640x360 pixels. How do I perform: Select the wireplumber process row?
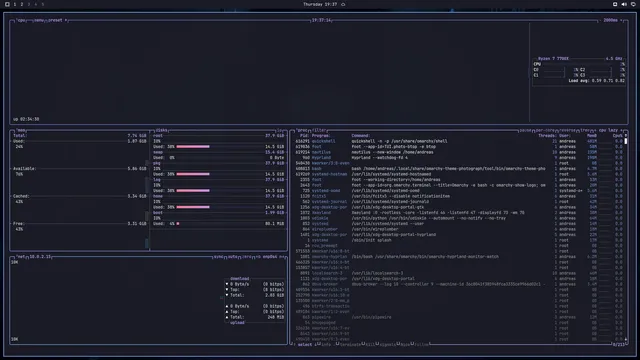pyautogui.click(x=459, y=229)
